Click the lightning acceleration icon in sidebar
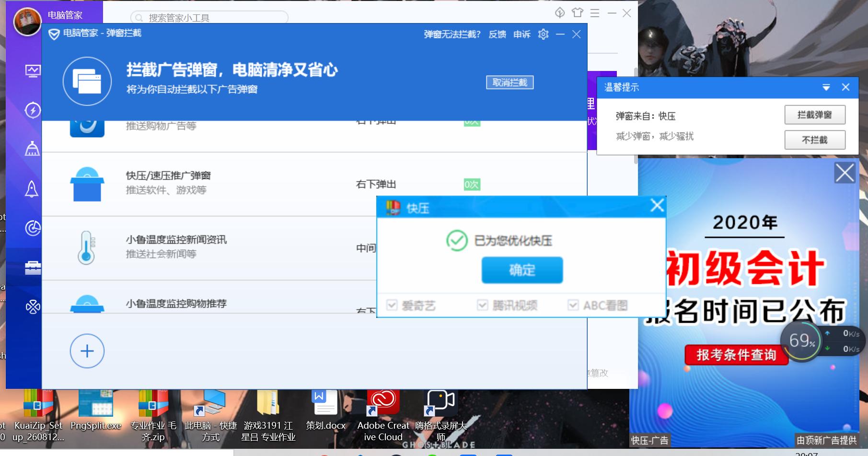This screenshot has height=456, width=868. click(32, 110)
